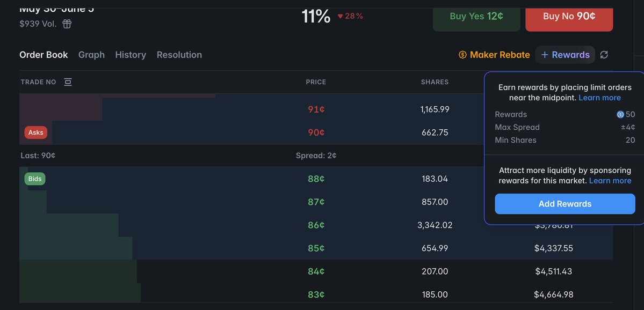Click the rewards coin icon showing 50
Viewport: 644px width, 310px height.
click(x=620, y=114)
